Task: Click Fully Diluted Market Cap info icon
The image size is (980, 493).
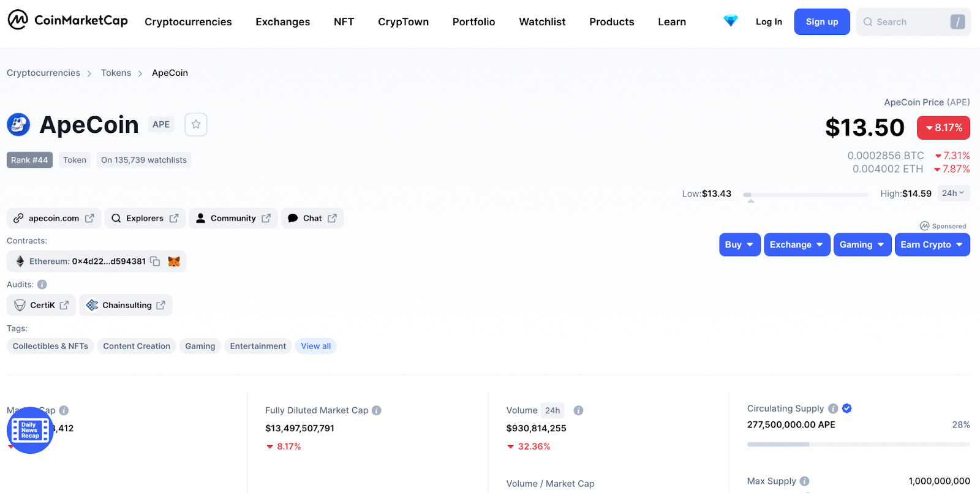Action: click(377, 410)
